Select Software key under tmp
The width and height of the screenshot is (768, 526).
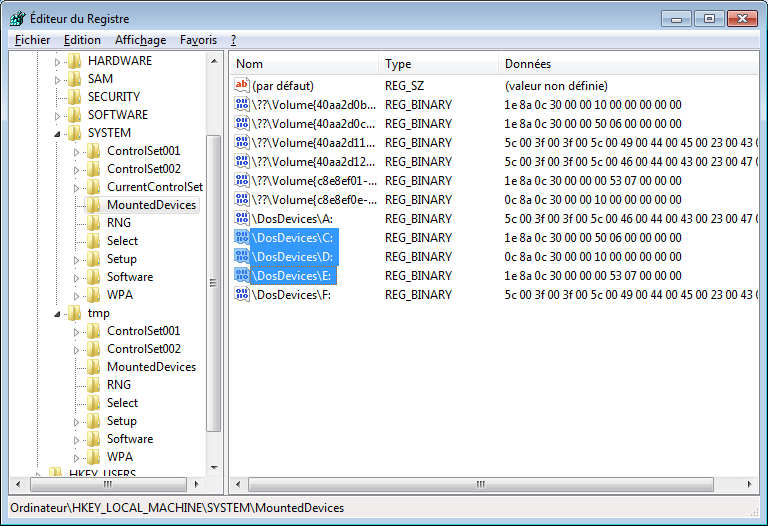click(130, 439)
